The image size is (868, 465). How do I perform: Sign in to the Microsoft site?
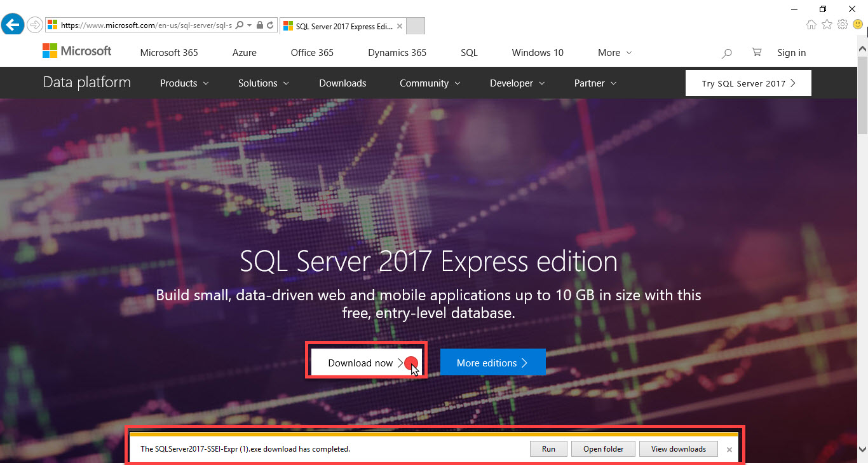pyautogui.click(x=791, y=53)
